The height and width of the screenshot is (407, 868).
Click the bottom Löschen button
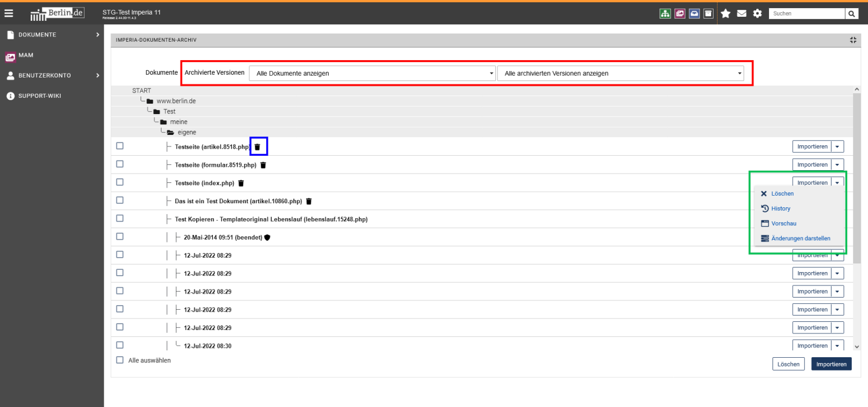coord(788,364)
